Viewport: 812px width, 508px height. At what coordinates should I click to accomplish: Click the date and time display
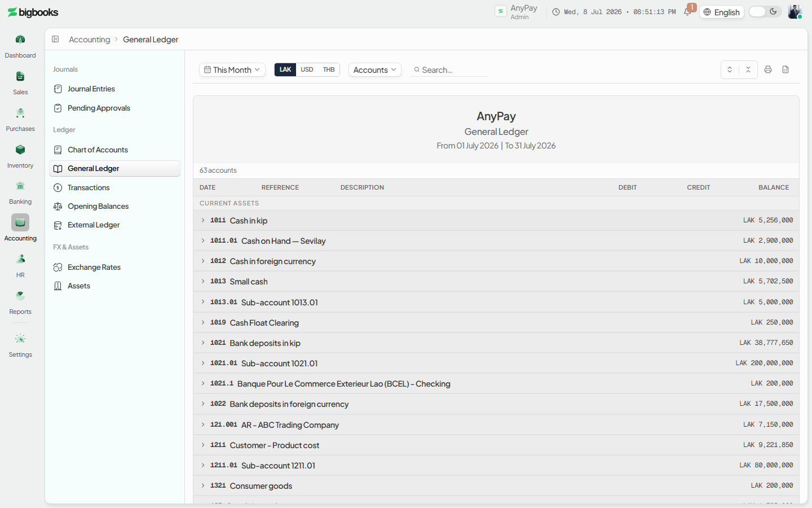tap(614, 12)
